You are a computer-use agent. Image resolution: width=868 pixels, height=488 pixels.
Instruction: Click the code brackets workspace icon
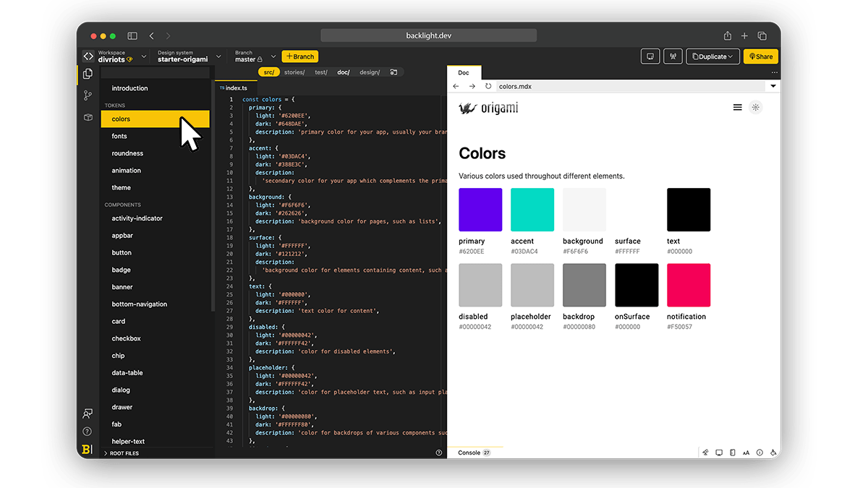[x=88, y=56]
